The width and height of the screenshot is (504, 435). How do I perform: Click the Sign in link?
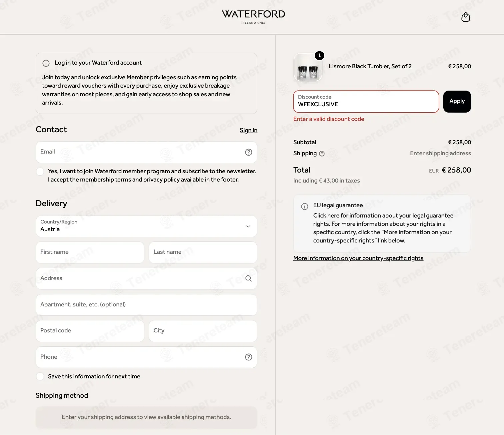coord(248,130)
